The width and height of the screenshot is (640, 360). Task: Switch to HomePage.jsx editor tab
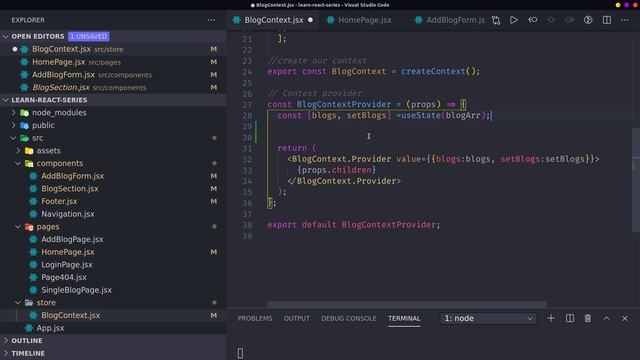pos(364,20)
